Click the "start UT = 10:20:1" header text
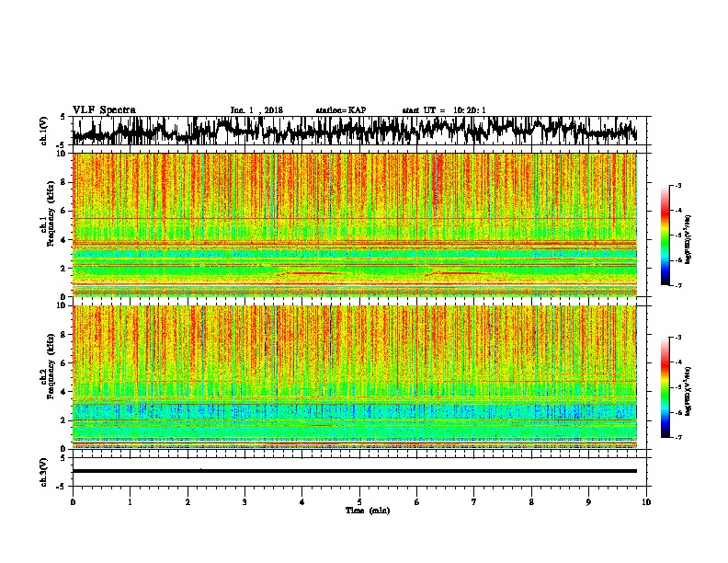Viewport: 728px width, 563px height. tap(444, 110)
